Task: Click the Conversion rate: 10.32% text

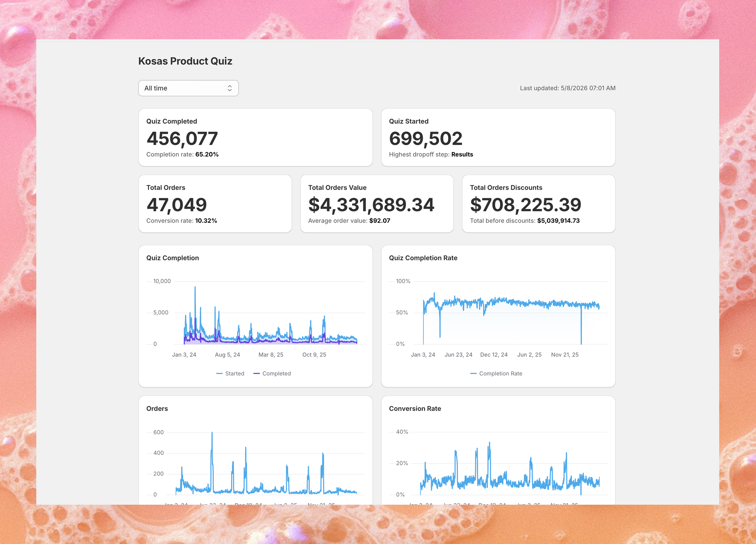Action: 182,221
